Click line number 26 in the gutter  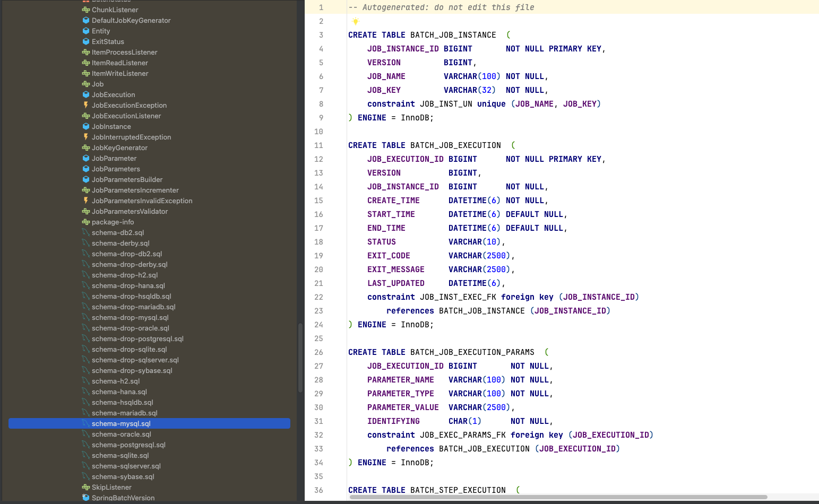pyautogui.click(x=318, y=352)
